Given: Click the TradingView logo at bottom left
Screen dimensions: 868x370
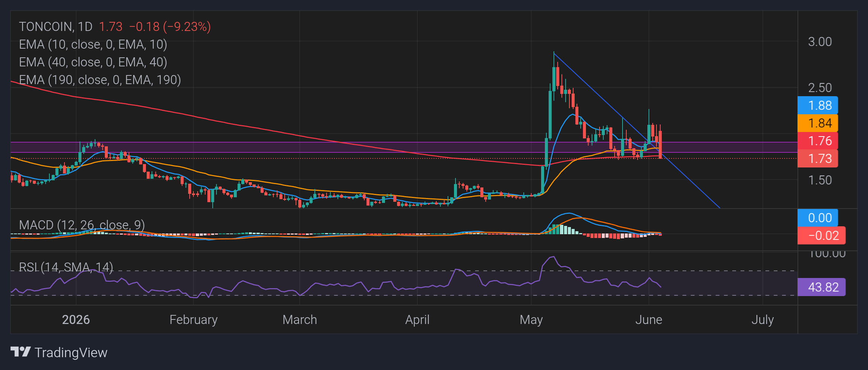Looking at the screenshot, I should (x=59, y=352).
